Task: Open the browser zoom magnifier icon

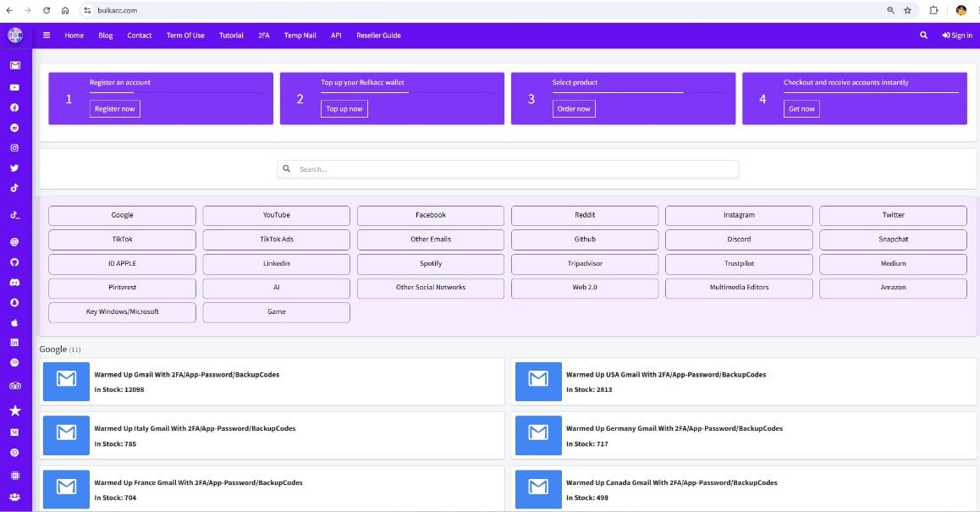Action: pos(890,10)
